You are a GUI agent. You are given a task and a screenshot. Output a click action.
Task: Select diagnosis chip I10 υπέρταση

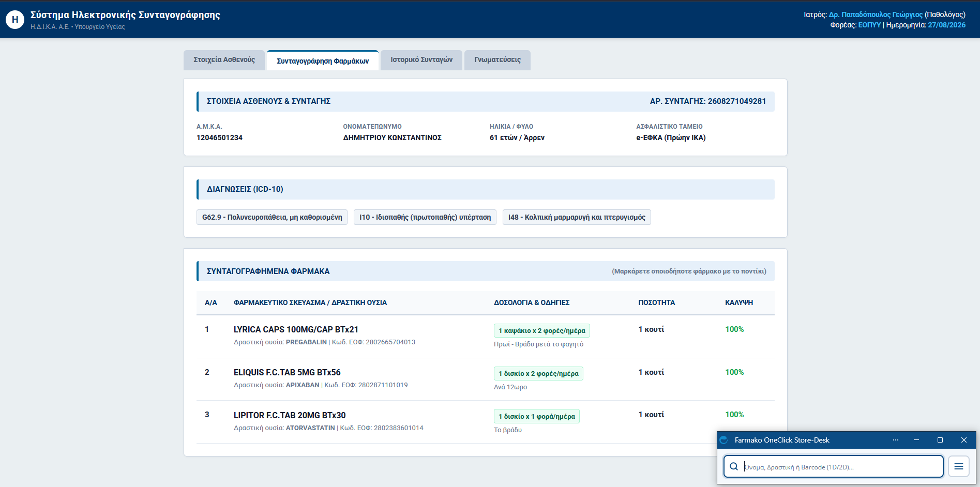click(x=425, y=217)
